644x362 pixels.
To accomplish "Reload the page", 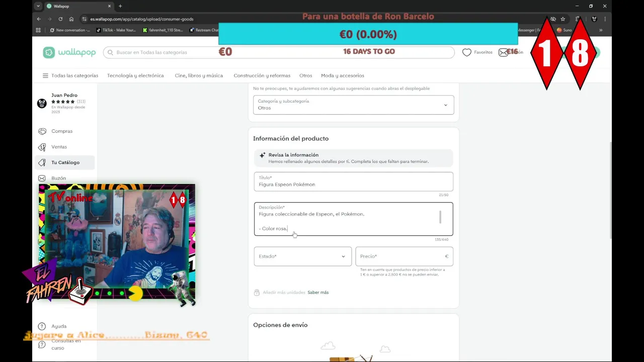I will pos(60,19).
